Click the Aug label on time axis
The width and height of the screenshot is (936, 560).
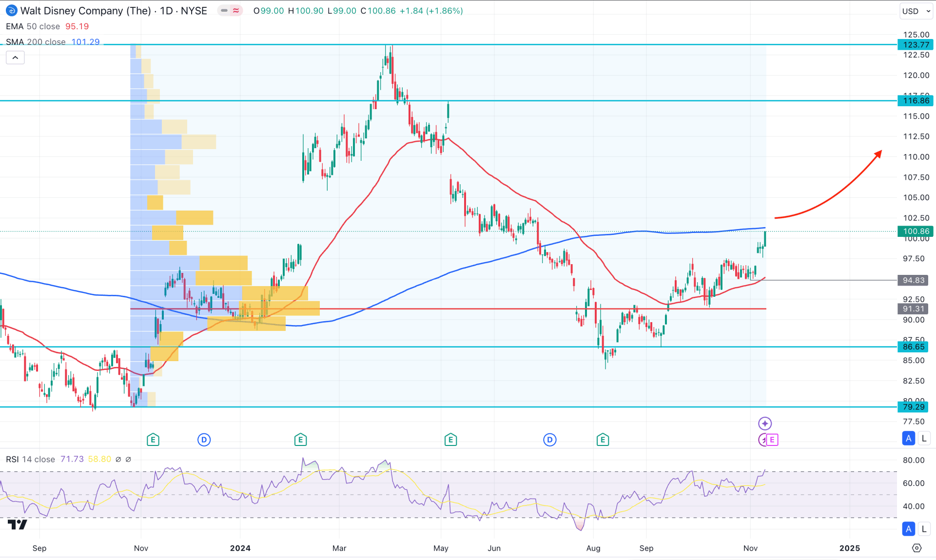(x=593, y=548)
